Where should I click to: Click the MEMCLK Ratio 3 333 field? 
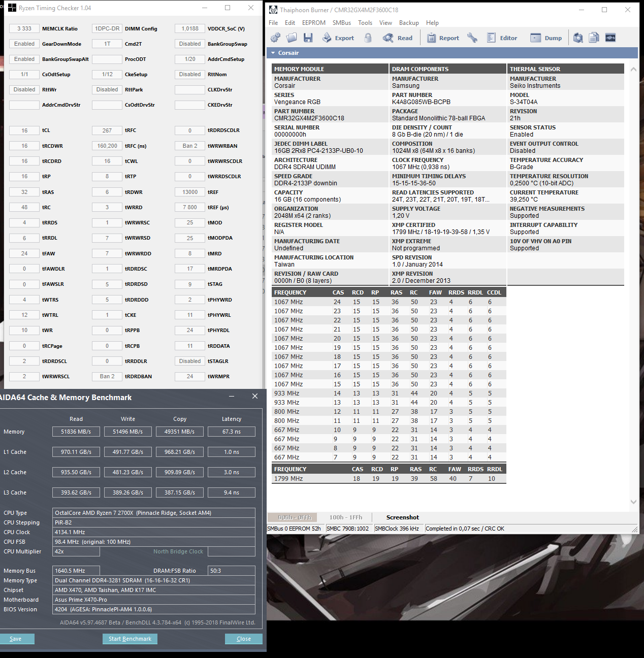pyautogui.click(x=24, y=28)
